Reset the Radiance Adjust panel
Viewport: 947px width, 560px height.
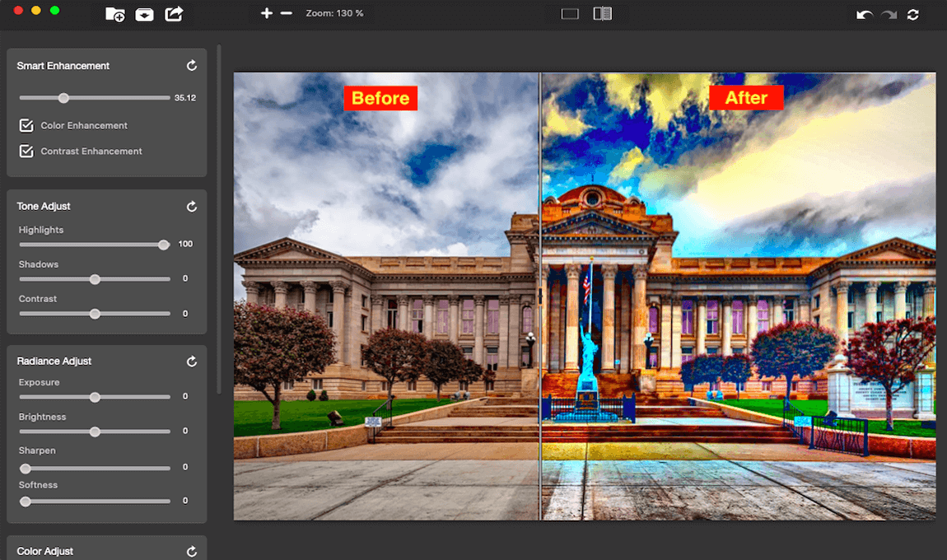(x=191, y=362)
